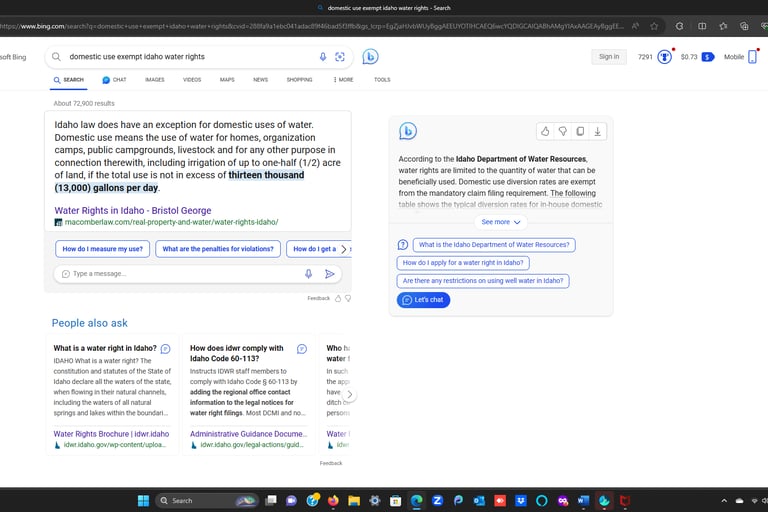The width and height of the screenshot is (768, 512).
Task: Click the Let's chat button
Action: [423, 300]
